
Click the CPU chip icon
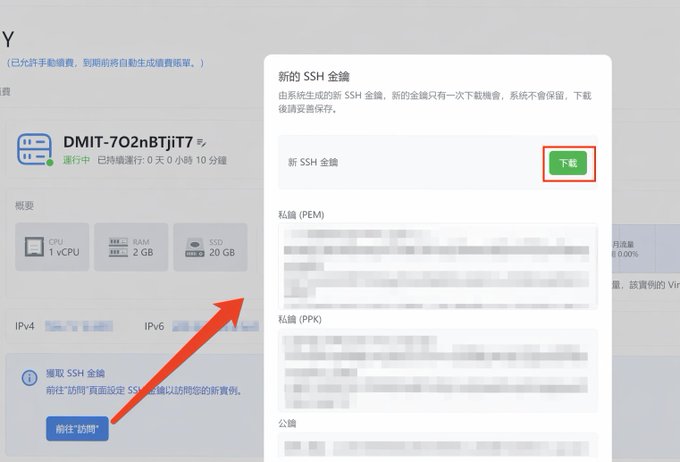(x=34, y=247)
